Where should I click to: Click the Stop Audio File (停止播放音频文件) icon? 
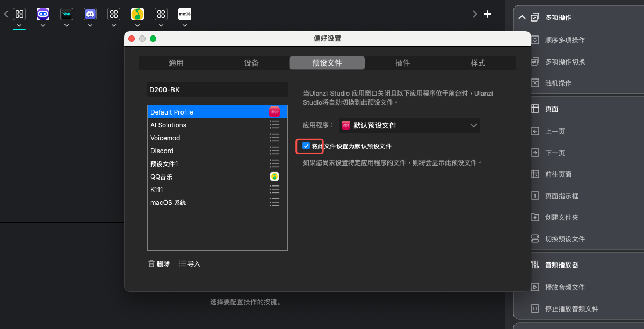535,309
